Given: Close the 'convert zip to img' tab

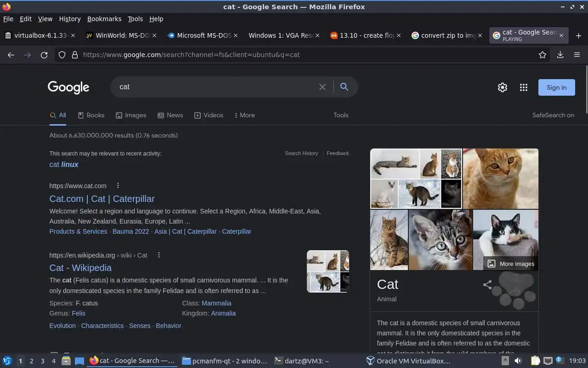Looking at the screenshot, I should [480, 35].
